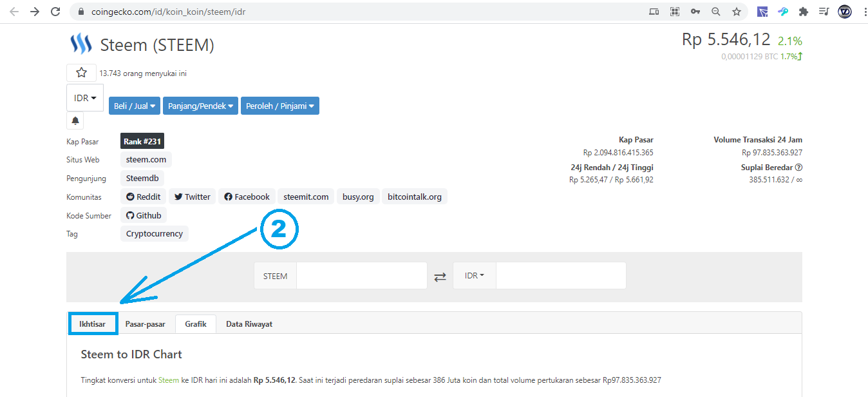Reload the page with the refresh icon
This screenshot has width=868, height=397.
(55, 12)
